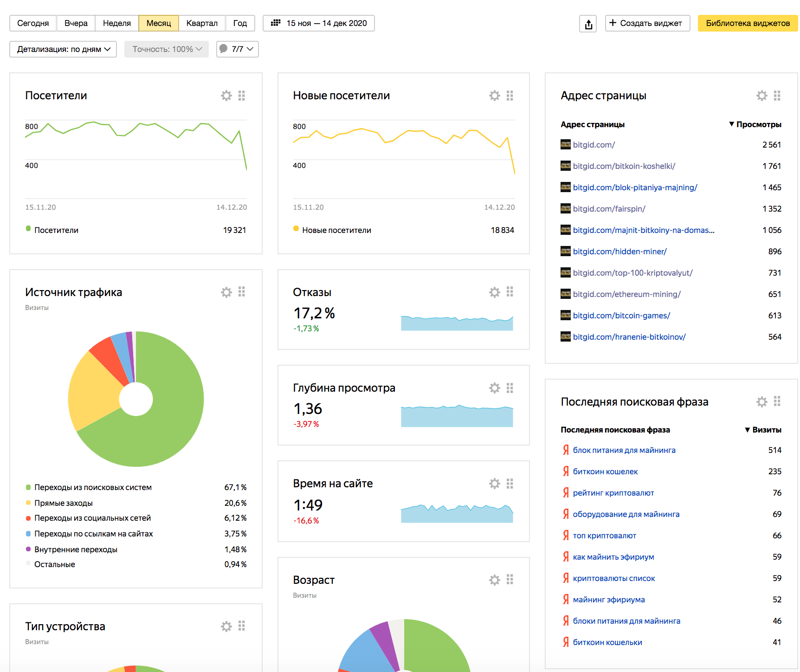Click the export/share icon button
The width and height of the screenshot is (800, 672).
point(588,24)
